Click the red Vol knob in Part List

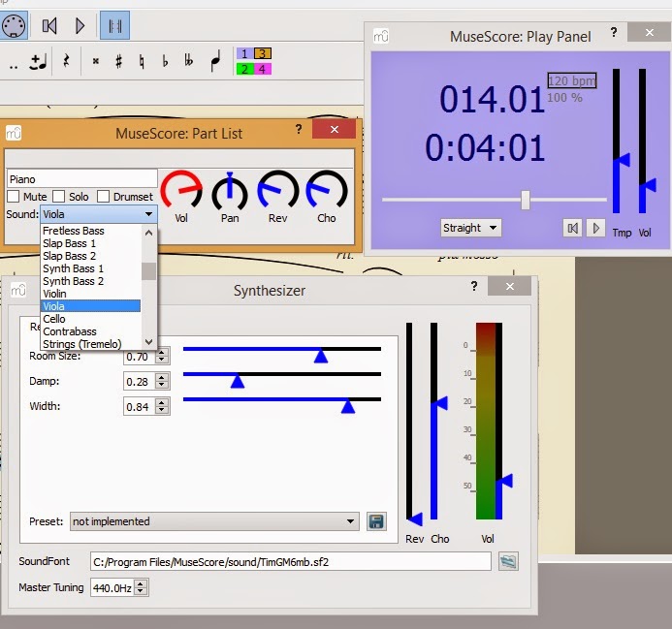(181, 190)
